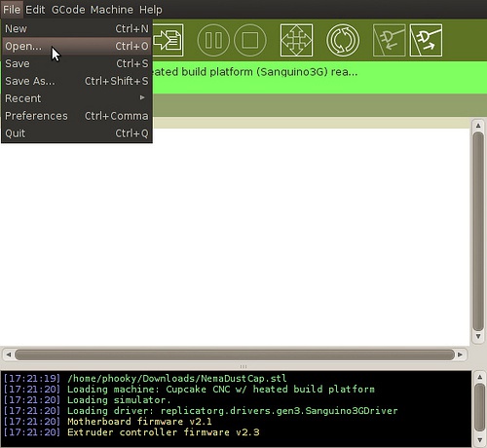Click the Stop build icon

[250, 40]
